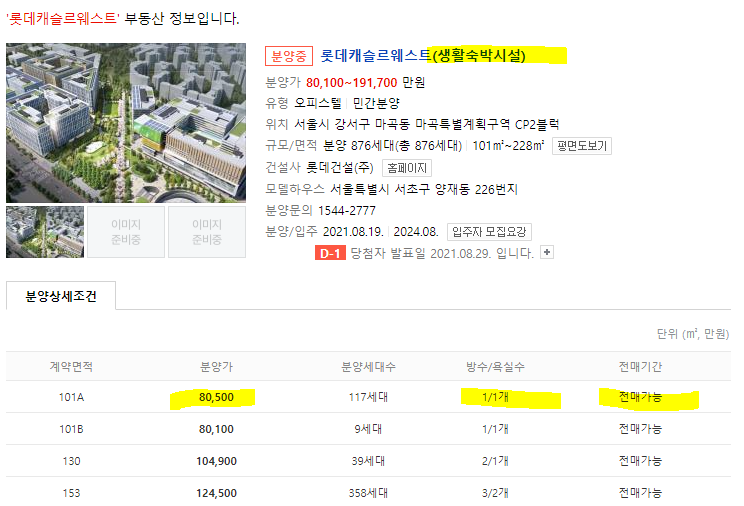
Task: Click the D-1 red badge
Action: click(330, 253)
